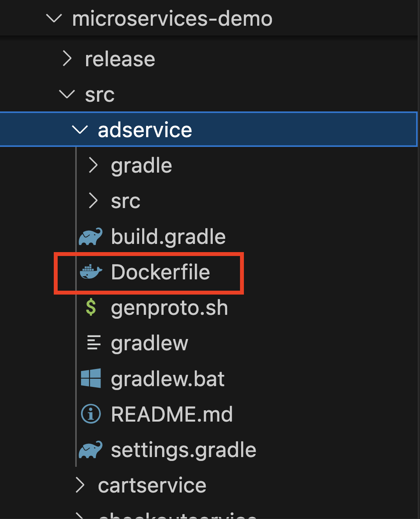Collapse the adservice folder chevron

coord(80,130)
